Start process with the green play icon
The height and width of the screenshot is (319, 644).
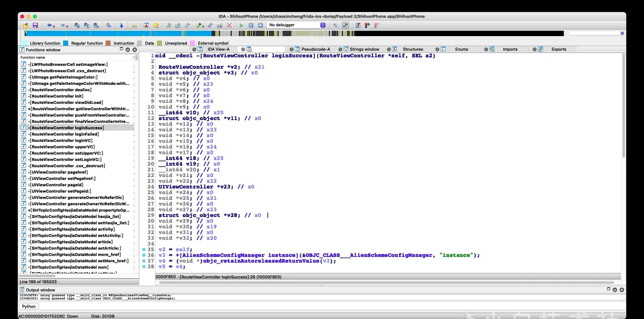(x=241, y=25)
